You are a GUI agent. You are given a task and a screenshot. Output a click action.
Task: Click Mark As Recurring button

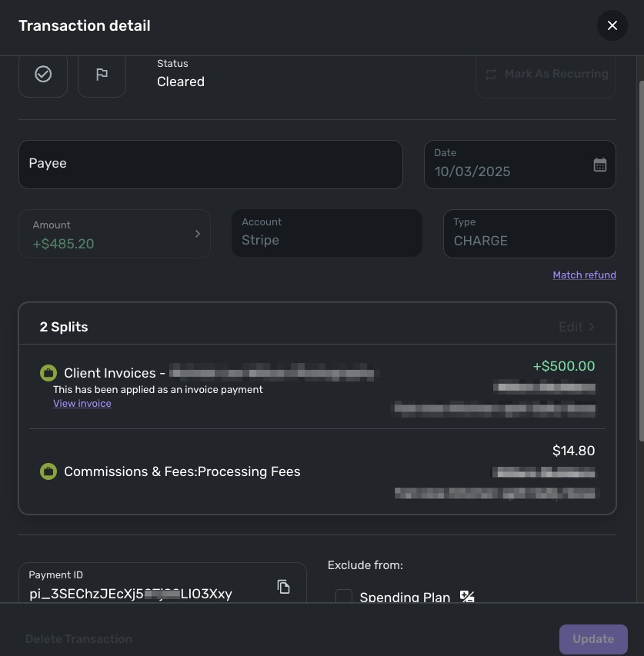coord(546,75)
